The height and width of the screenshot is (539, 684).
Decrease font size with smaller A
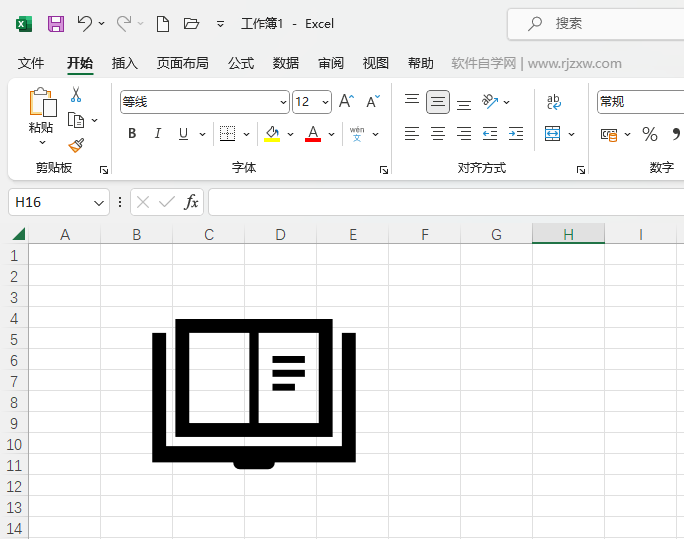tap(373, 101)
